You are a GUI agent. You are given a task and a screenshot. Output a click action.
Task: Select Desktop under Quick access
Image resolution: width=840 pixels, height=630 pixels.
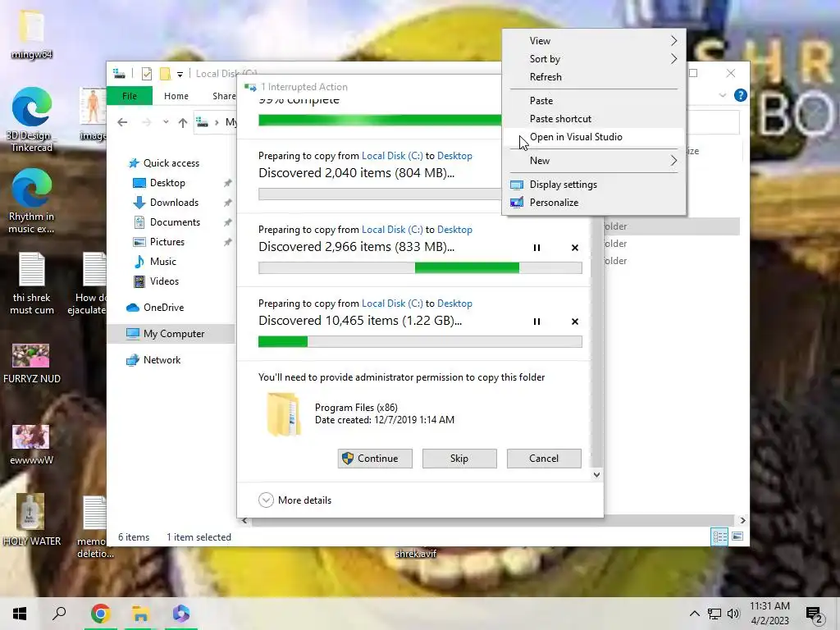point(167,183)
